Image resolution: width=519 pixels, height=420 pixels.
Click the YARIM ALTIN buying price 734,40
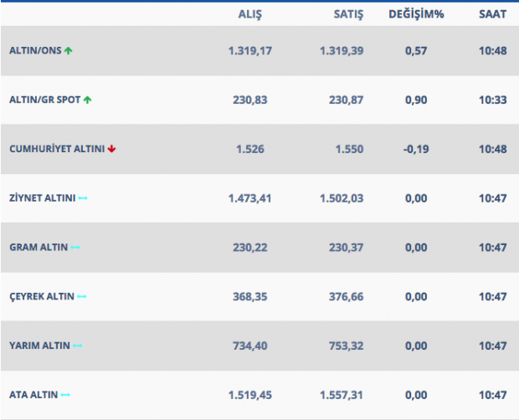click(251, 346)
